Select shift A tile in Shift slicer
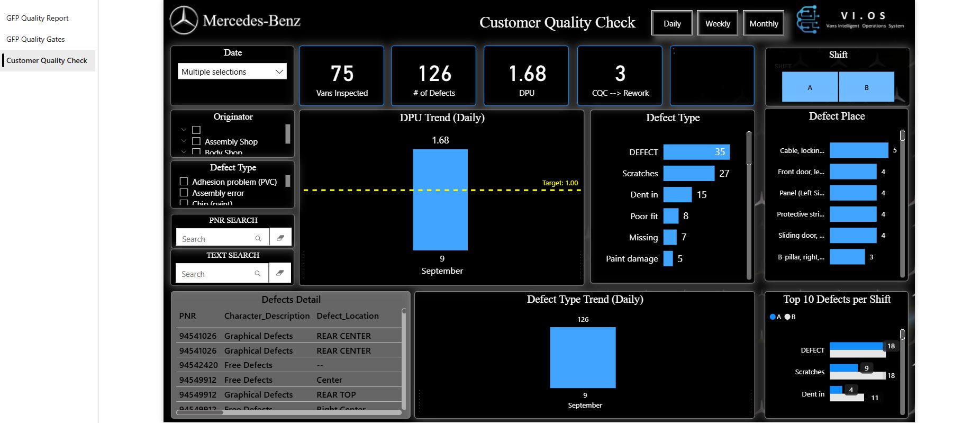The height and width of the screenshot is (423, 980). 810,87
